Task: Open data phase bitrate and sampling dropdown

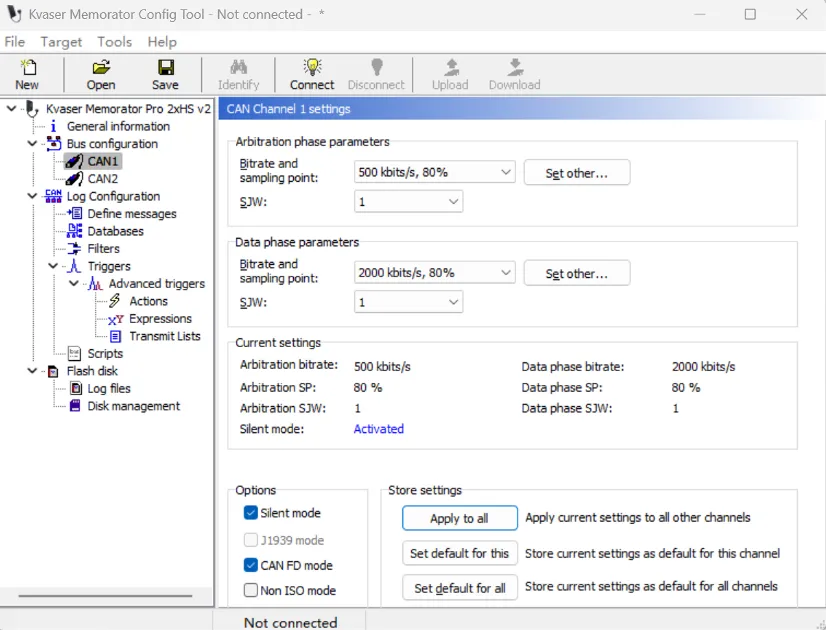Action: pyautogui.click(x=435, y=272)
